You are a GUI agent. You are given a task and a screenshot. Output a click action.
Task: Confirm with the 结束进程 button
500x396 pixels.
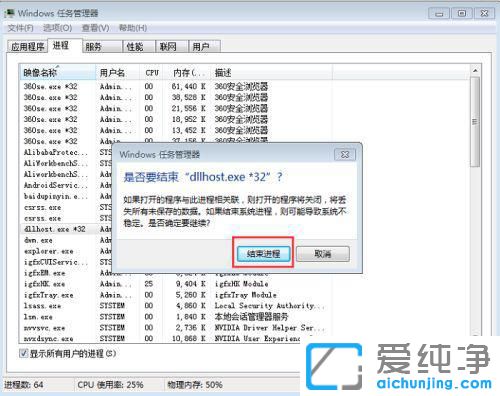(x=263, y=254)
